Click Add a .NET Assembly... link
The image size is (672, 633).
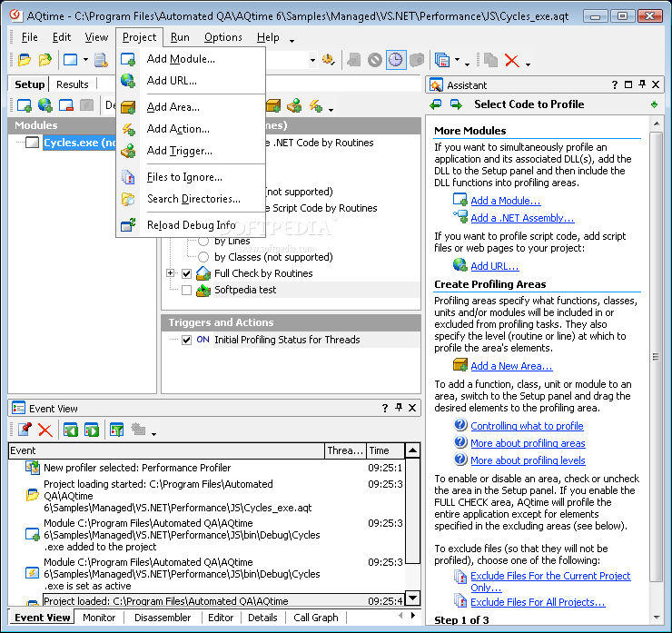(x=522, y=218)
